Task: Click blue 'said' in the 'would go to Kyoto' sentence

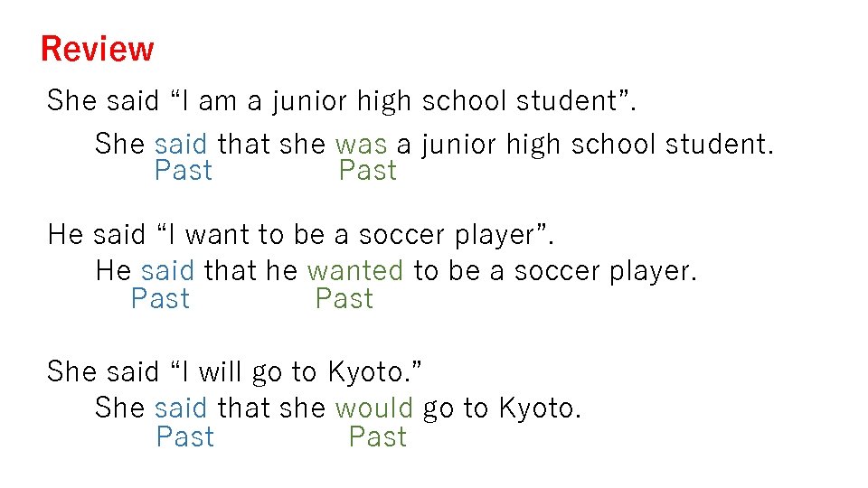Action: [x=181, y=408]
